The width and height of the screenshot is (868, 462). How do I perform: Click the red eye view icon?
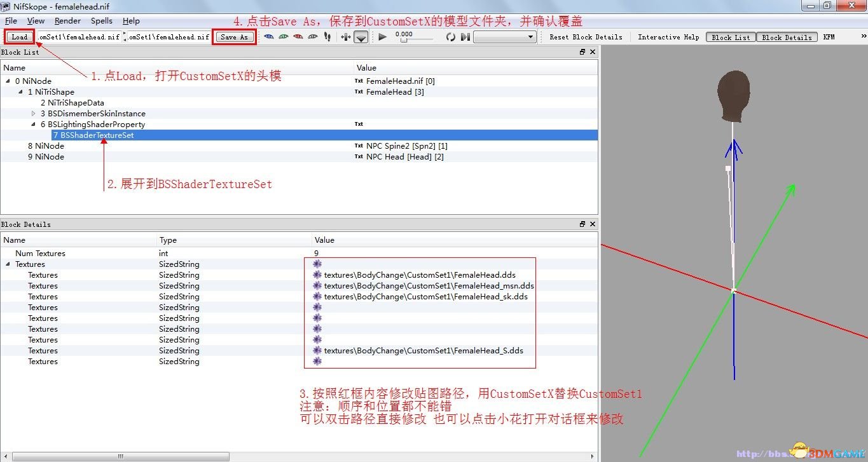coord(298,37)
